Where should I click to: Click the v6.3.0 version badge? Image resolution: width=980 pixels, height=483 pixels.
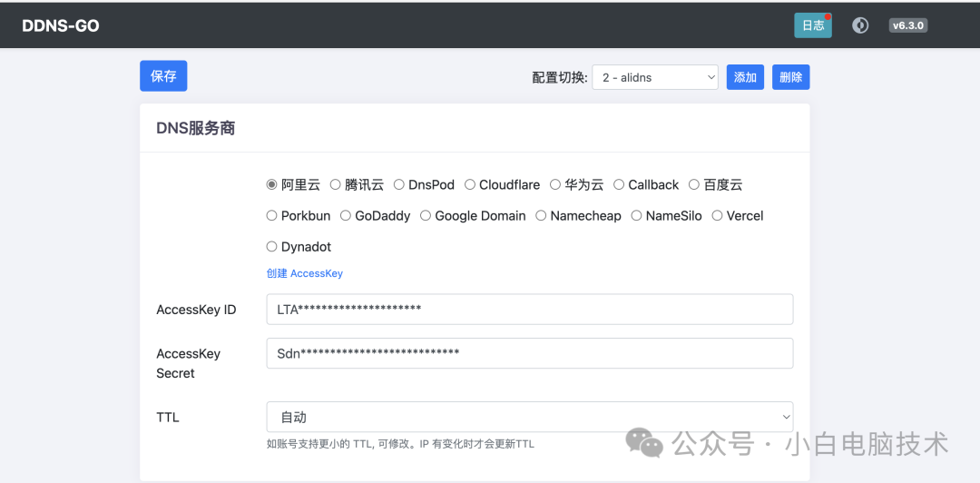(907, 25)
